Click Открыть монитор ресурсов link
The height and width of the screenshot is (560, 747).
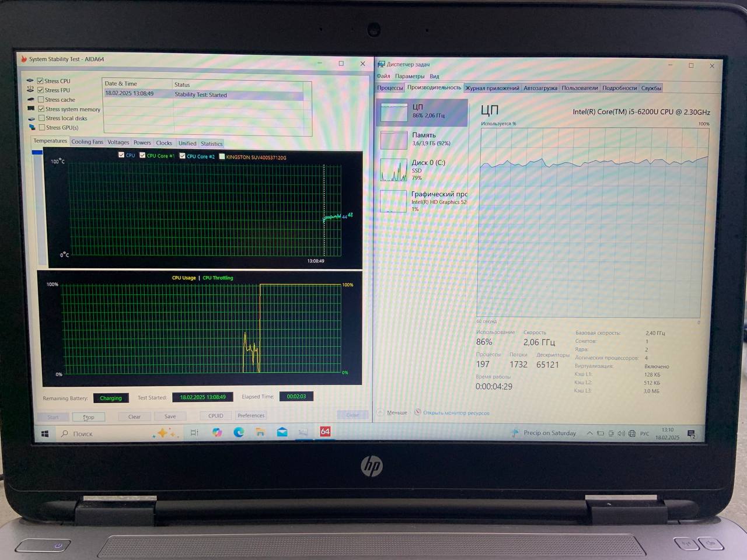coord(456,413)
